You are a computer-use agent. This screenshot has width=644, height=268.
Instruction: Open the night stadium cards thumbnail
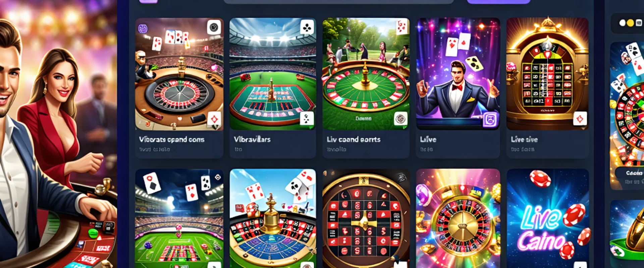tap(179, 218)
